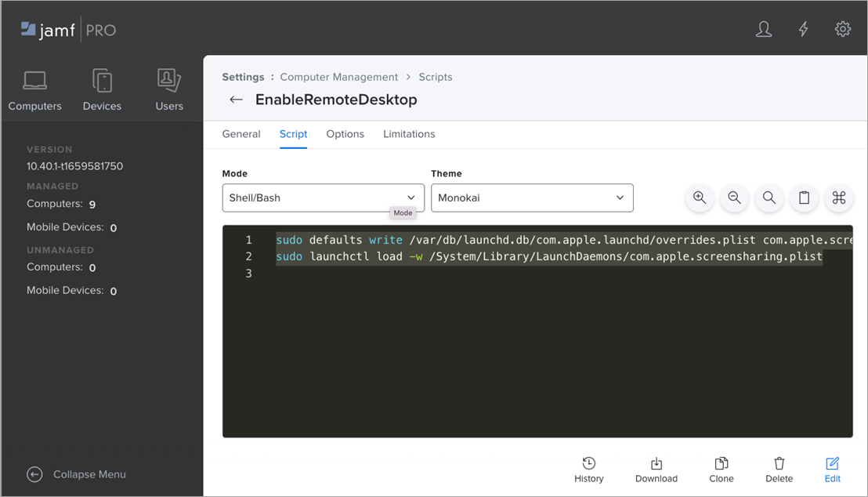Screen dimensions: 868x497
Task: Go to the Computers section
Action: 35,91
